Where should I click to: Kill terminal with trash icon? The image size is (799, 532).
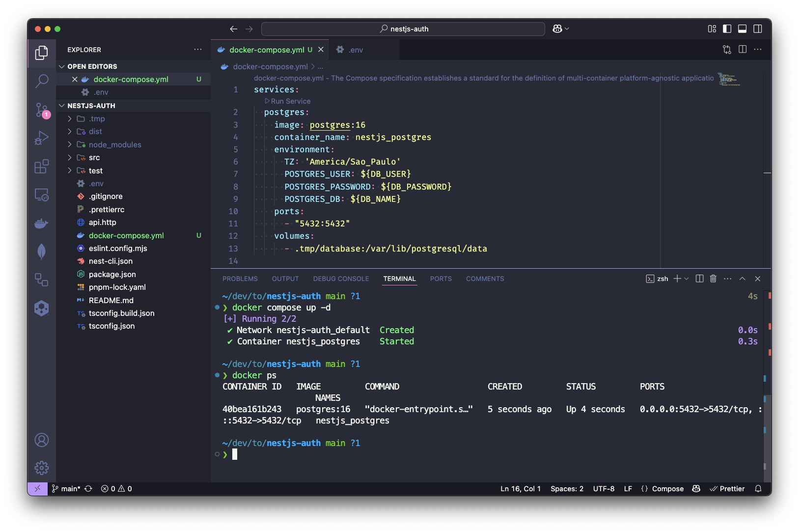coord(713,279)
